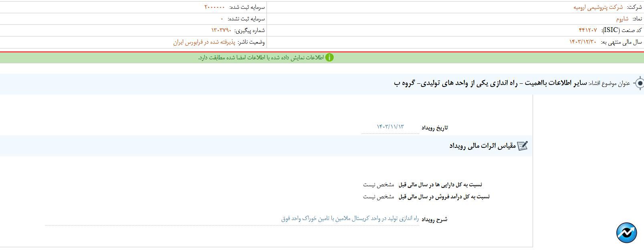This screenshot has height=250, width=644.
Task: Click the کد صنعت (ISIC) label
Action: 621,30
